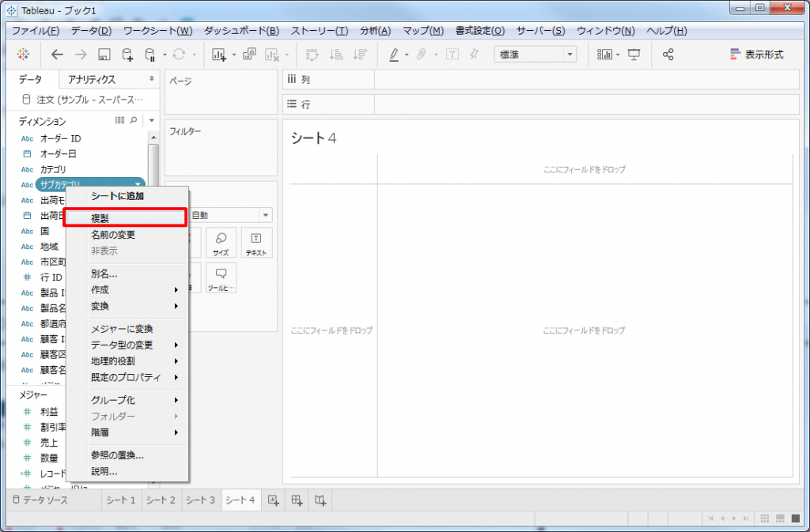
Task: Open the アナリティクス pane tab
Action: click(x=92, y=79)
